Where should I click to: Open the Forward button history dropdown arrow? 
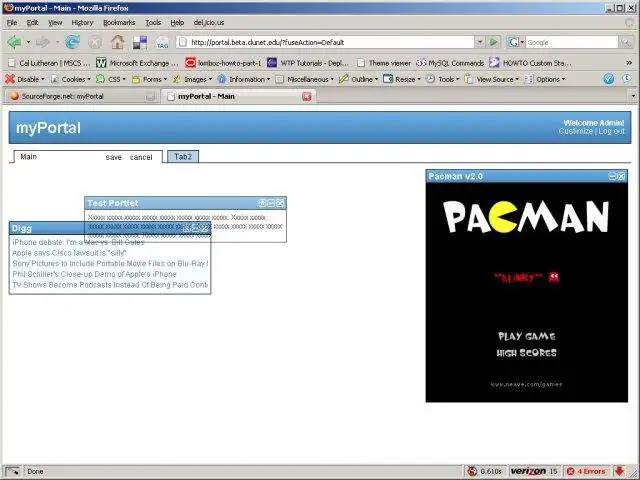(x=57, y=42)
